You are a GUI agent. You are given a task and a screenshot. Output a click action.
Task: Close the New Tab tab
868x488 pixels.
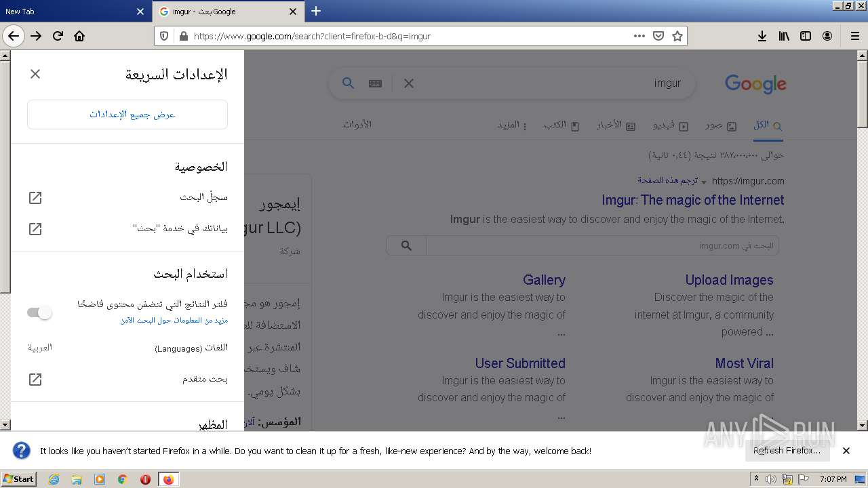[x=140, y=12]
